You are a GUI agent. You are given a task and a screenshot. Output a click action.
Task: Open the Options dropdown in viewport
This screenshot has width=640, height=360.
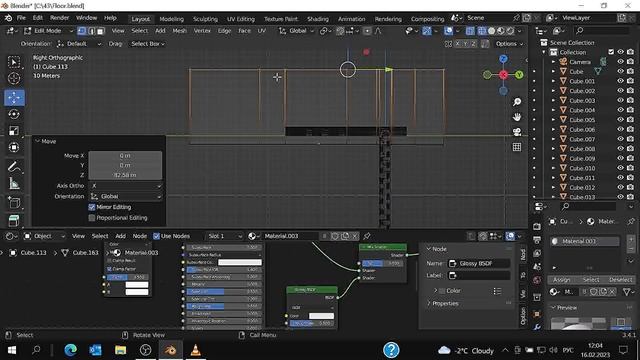pos(509,44)
